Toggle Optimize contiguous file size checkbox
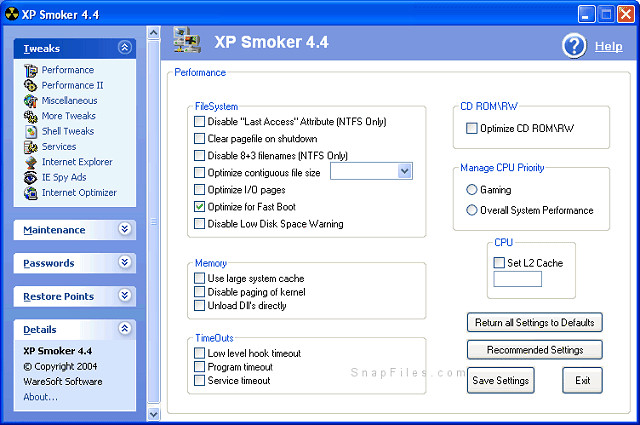Image resolution: width=640 pixels, height=425 pixels. pyautogui.click(x=199, y=173)
